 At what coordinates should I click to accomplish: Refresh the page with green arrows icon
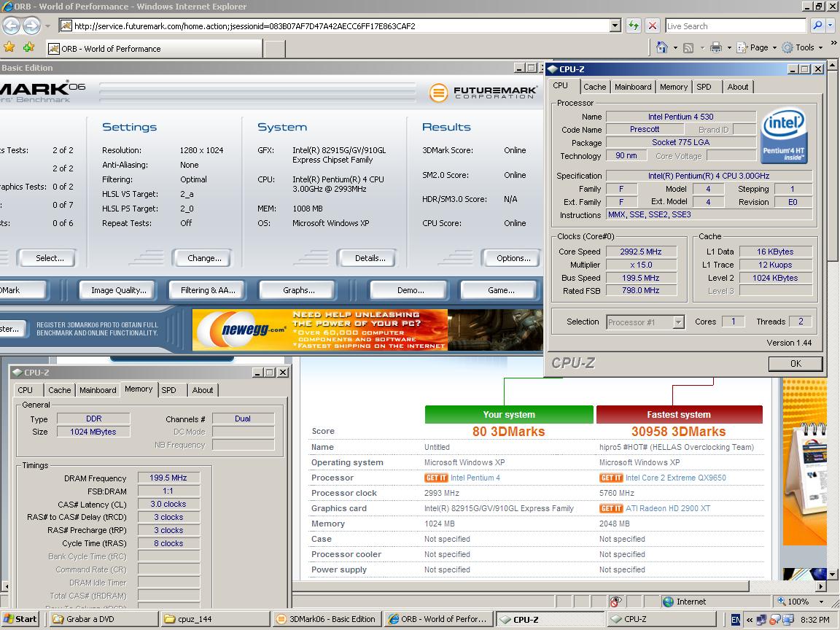click(x=634, y=26)
